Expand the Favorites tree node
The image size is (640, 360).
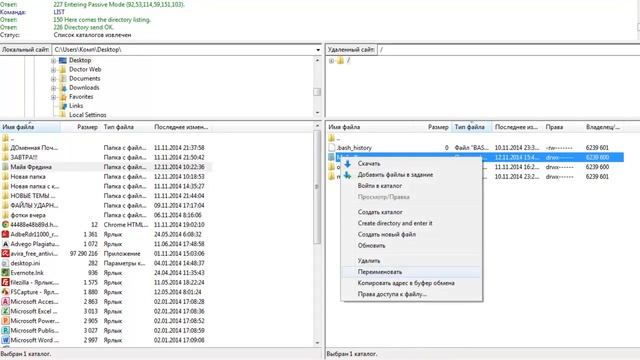(x=53, y=97)
